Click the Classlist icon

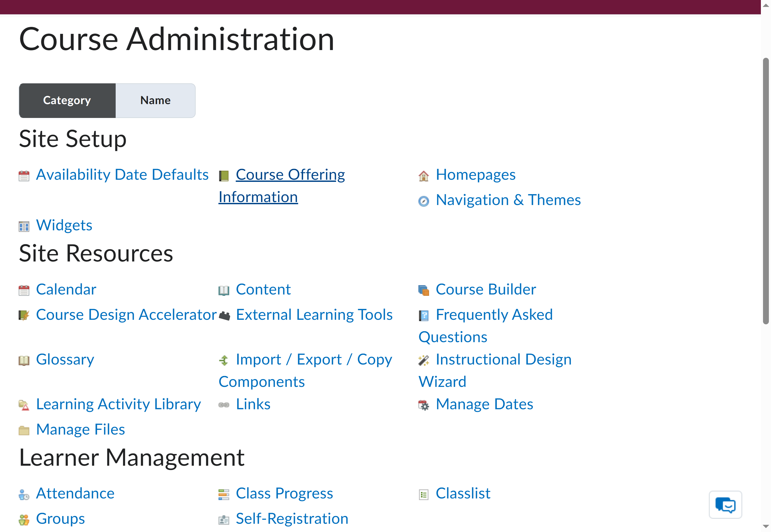(423, 494)
